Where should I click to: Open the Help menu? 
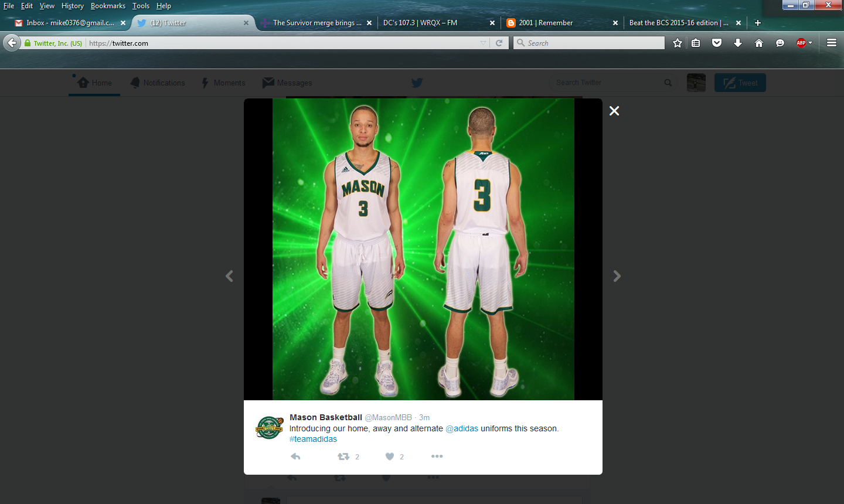click(x=164, y=6)
